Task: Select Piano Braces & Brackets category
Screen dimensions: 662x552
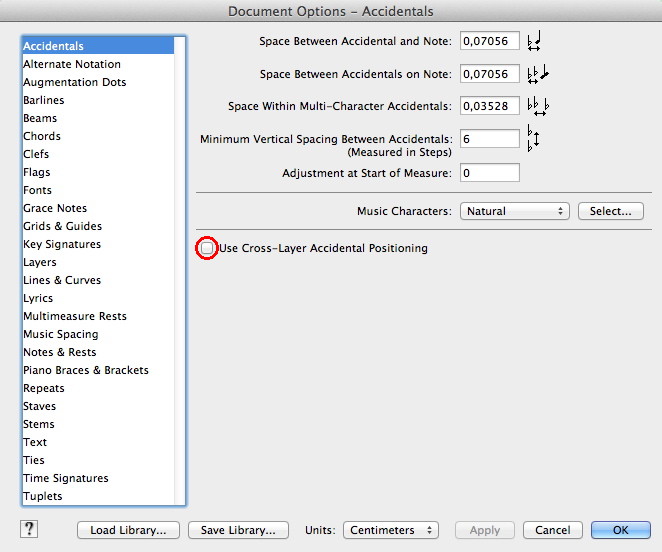Action: (x=86, y=370)
